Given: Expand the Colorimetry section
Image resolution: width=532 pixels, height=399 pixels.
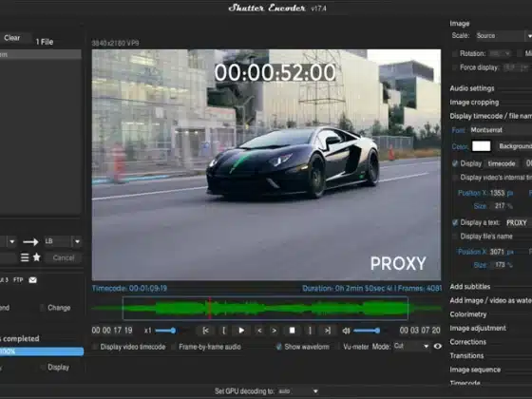Looking at the screenshot, I should point(468,314).
